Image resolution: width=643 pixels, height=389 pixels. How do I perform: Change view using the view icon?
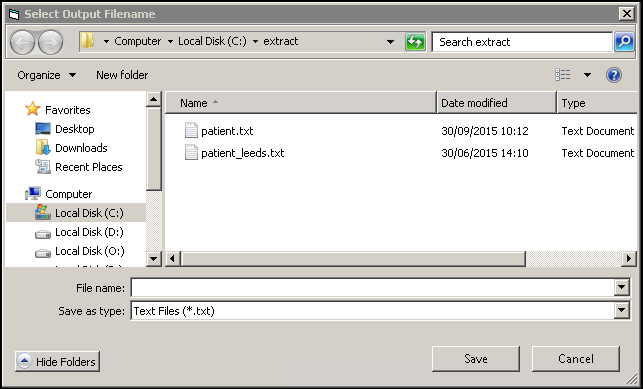click(563, 75)
